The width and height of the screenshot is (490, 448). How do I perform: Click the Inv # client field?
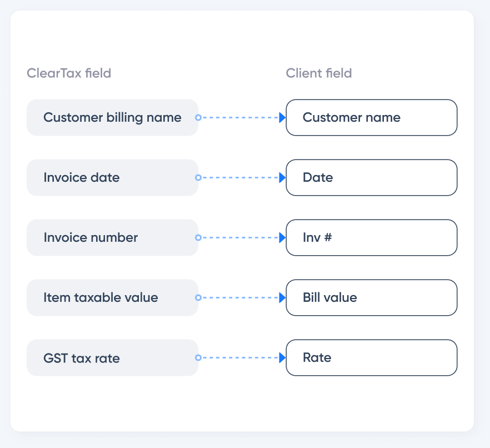371,237
